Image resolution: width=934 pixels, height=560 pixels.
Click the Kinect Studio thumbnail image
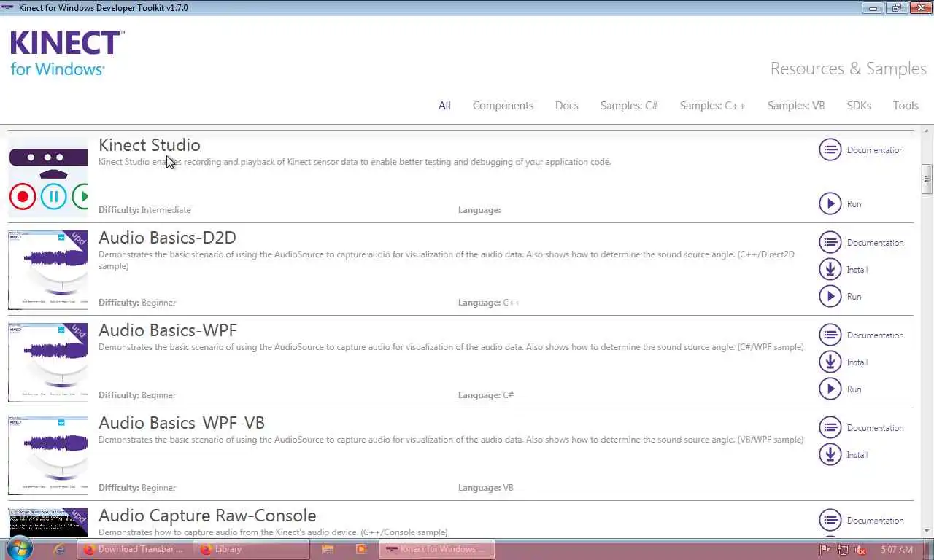pos(48,177)
